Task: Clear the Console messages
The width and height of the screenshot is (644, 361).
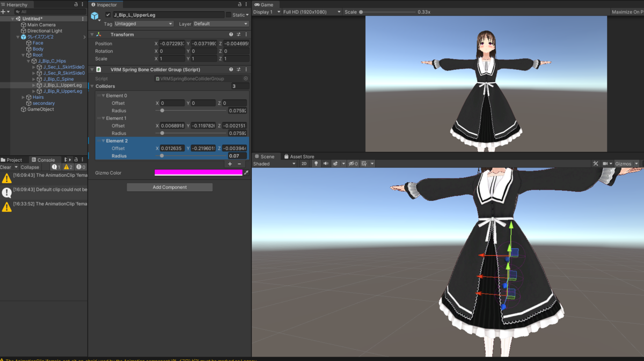Action: (x=6, y=167)
